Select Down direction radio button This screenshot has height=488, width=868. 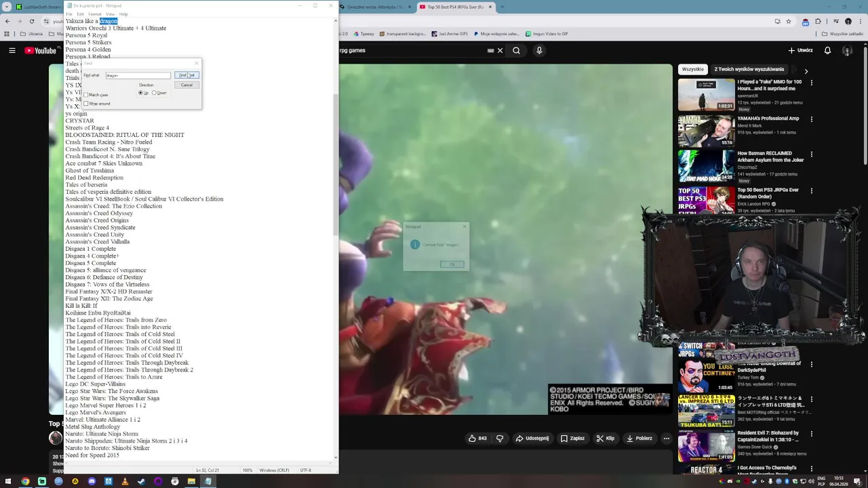(x=155, y=93)
